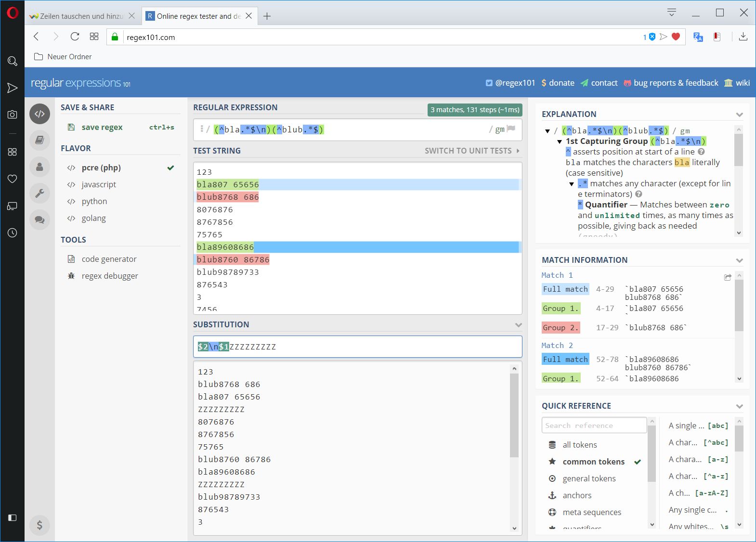Click the substitution result scrollbar
756x542 pixels.
pos(514,414)
